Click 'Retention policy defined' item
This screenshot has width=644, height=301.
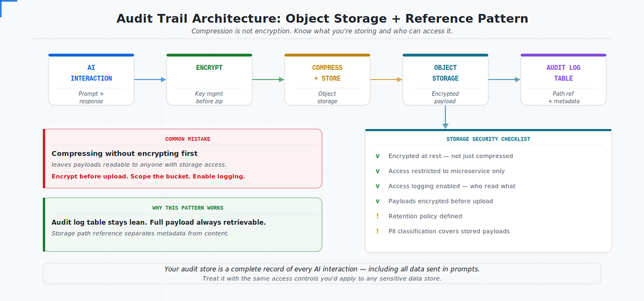[425, 216]
